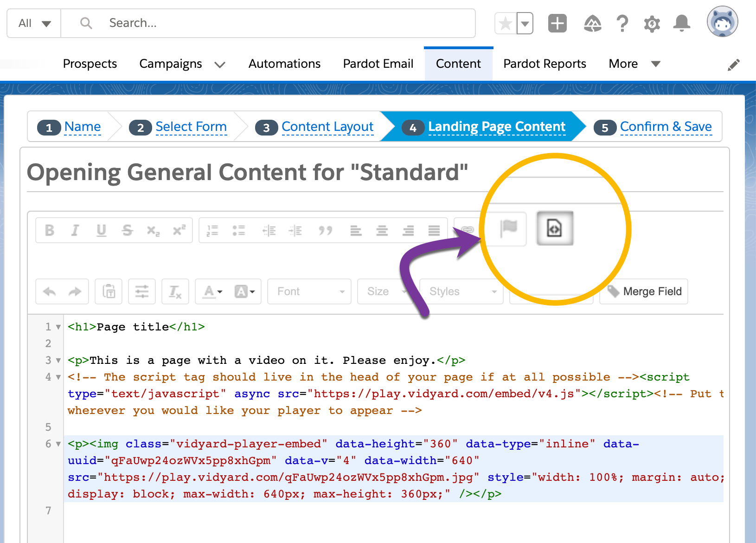Viewport: 756px width, 543px height.
Task: Open Help question mark
Action: [622, 23]
